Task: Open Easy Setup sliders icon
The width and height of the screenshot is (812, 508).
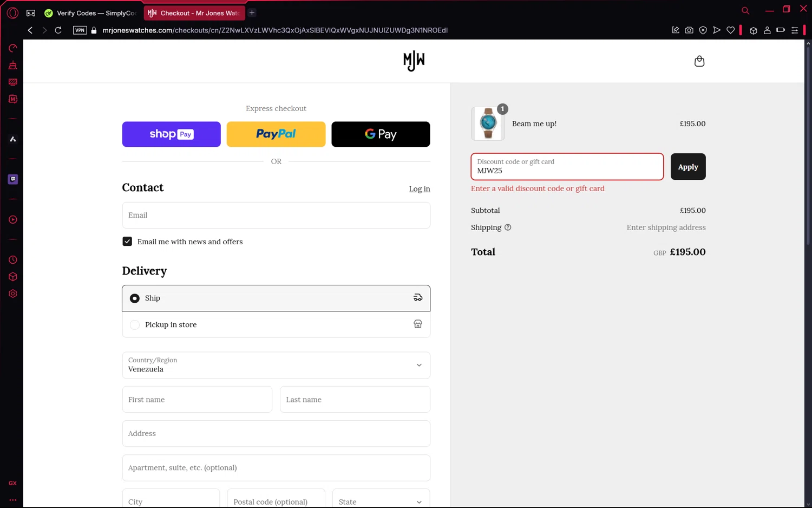Action: pos(795,30)
